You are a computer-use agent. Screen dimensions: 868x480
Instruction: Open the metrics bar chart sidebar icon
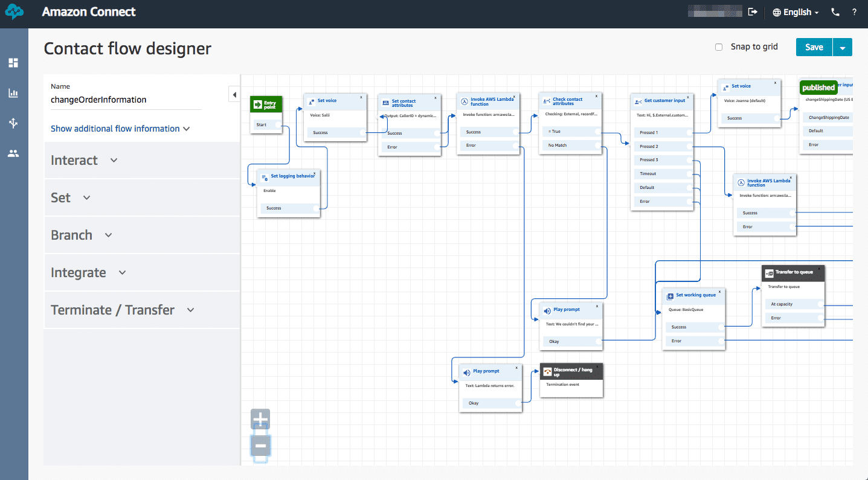(x=13, y=93)
